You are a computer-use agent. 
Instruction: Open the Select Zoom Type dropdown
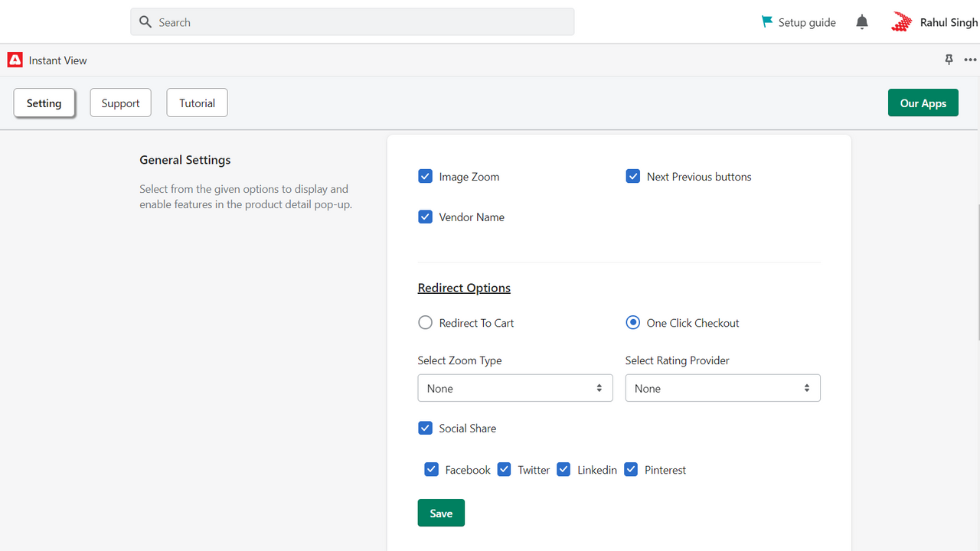point(514,388)
